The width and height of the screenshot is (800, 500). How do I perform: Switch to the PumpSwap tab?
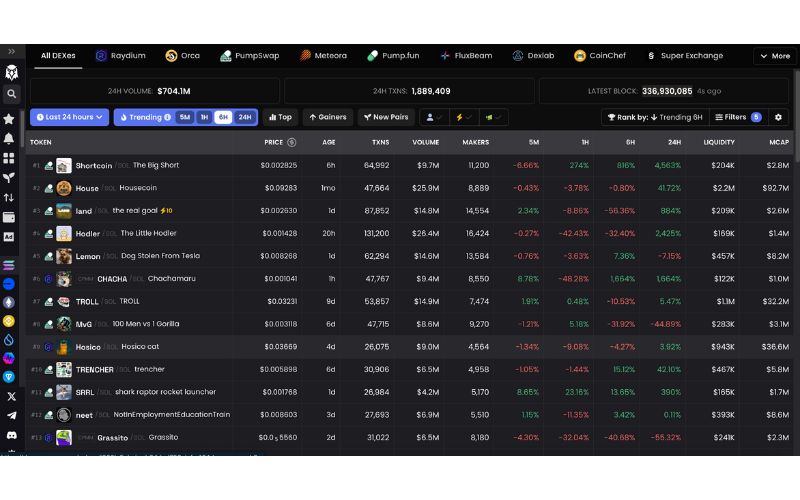(x=249, y=56)
